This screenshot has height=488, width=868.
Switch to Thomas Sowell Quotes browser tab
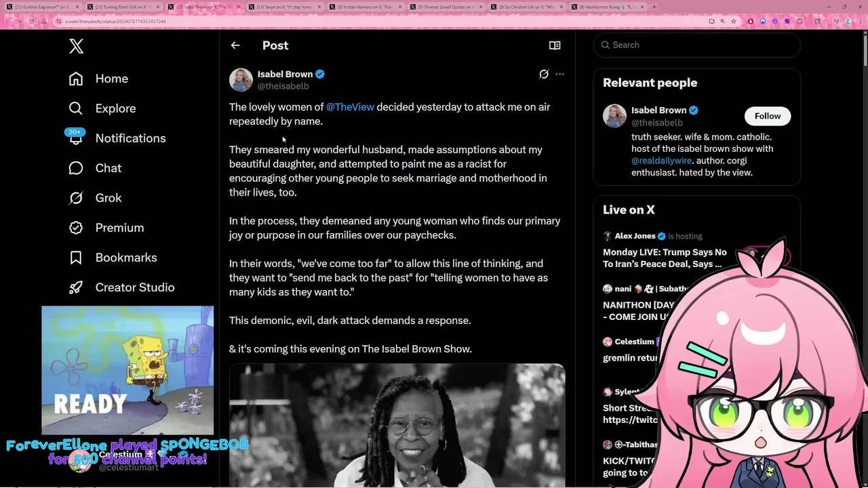[445, 7]
